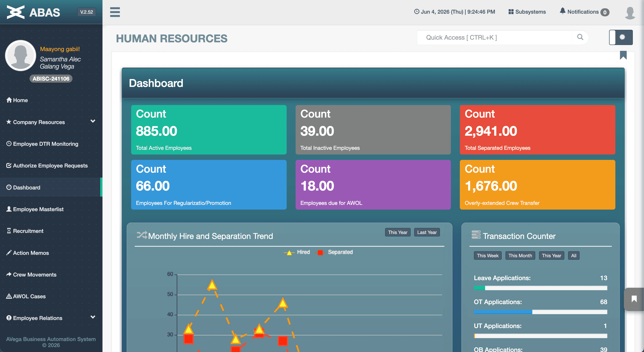Filter Transaction Counter by This Year

click(x=551, y=255)
